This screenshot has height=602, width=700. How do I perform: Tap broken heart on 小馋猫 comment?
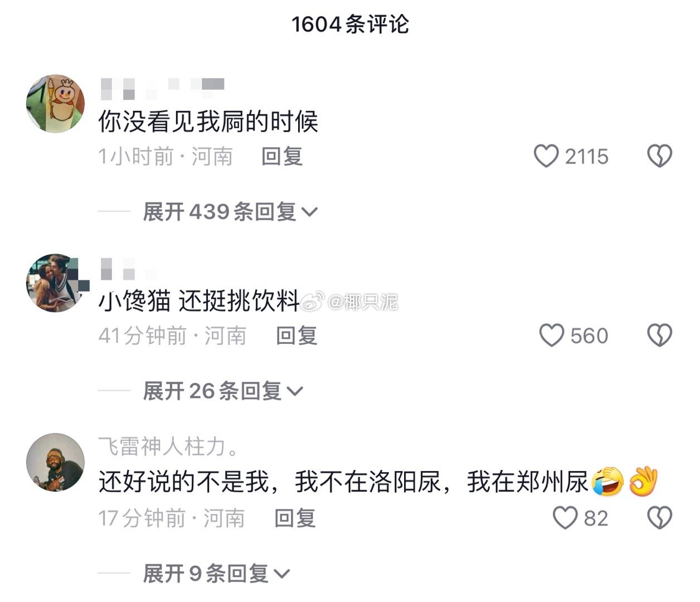pos(659,336)
